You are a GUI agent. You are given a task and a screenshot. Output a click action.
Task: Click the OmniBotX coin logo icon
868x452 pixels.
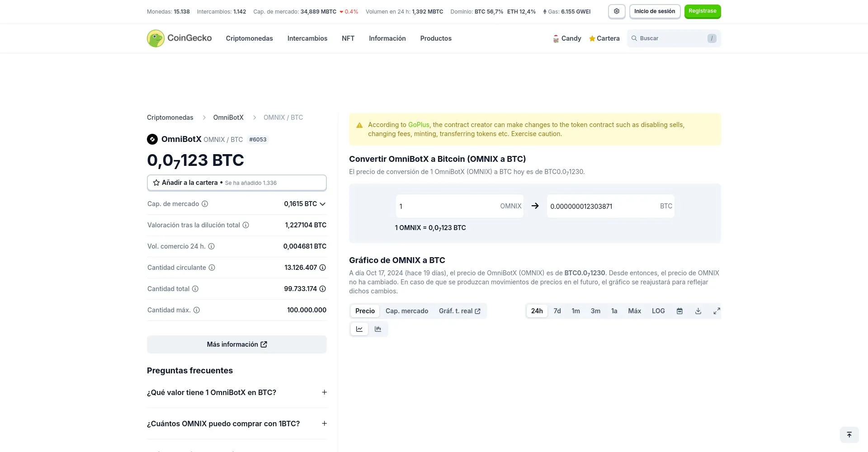152,139
